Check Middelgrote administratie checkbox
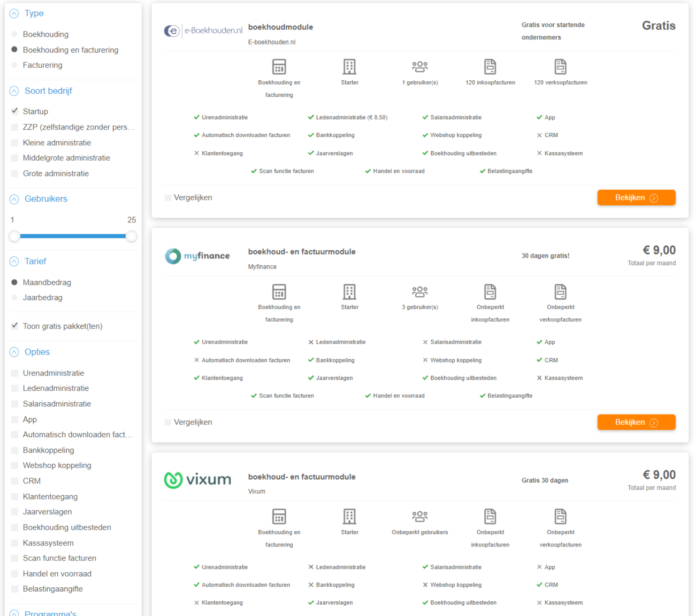696x616 pixels. pos(15,158)
